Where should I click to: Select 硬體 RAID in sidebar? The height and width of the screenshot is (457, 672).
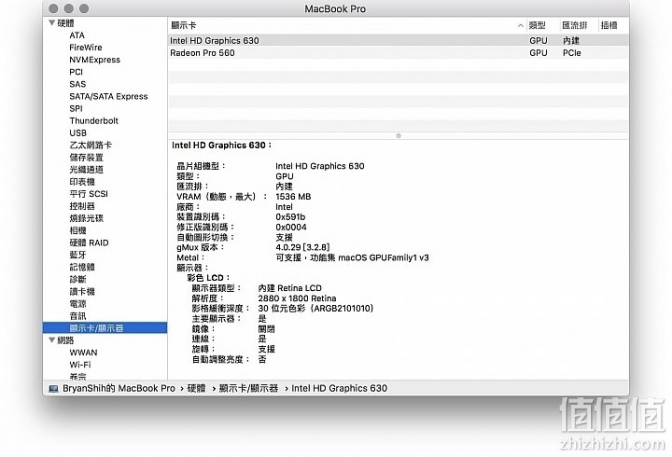[x=89, y=243]
